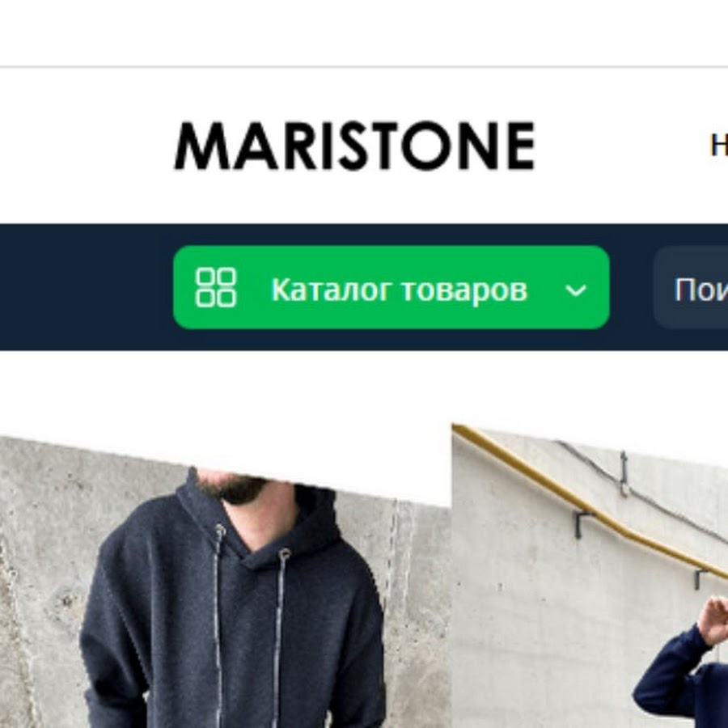
Task: Open the Каталог товаров menu label
Action: 400,290
